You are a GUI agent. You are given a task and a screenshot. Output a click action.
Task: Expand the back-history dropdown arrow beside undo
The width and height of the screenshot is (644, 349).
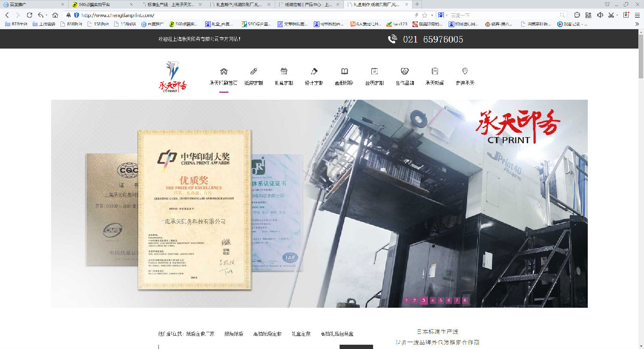click(46, 15)
